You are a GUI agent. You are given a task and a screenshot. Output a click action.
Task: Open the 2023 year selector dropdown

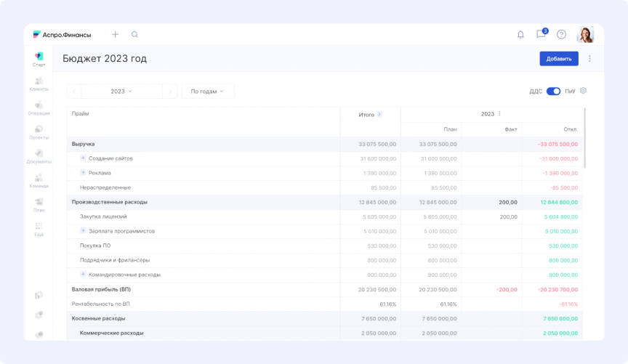coord(121,92)
